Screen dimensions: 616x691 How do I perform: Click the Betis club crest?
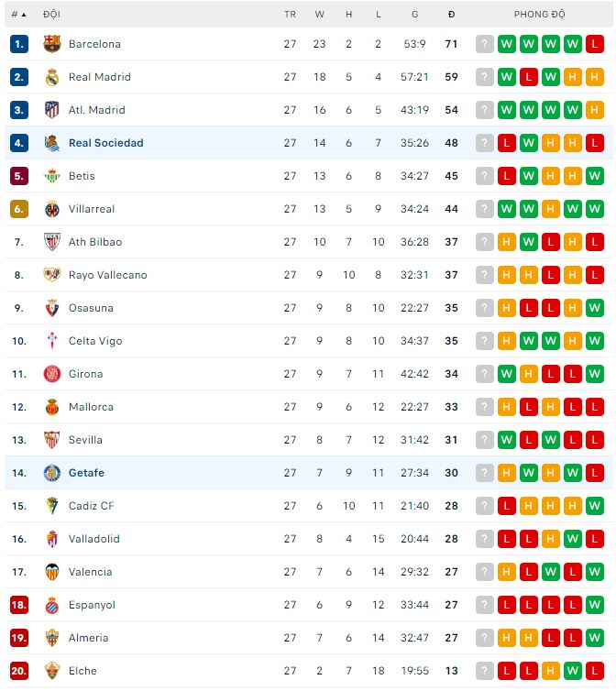point(52,176)
